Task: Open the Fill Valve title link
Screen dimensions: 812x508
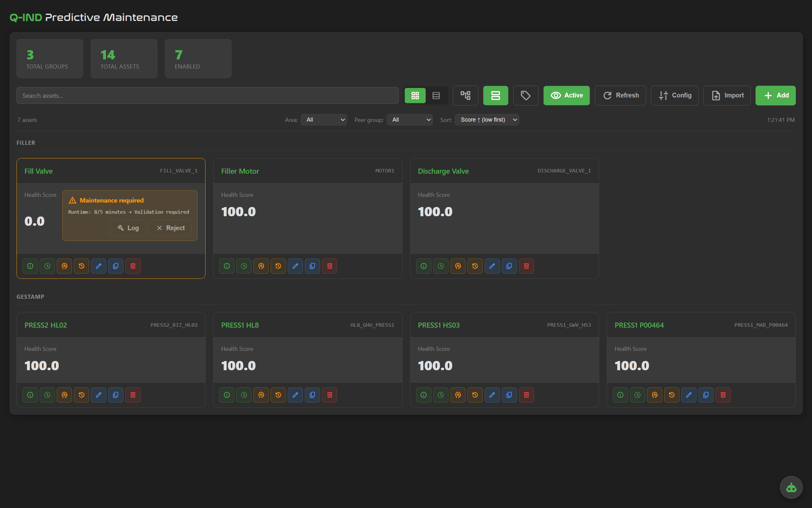Action: tap(39, 171)
